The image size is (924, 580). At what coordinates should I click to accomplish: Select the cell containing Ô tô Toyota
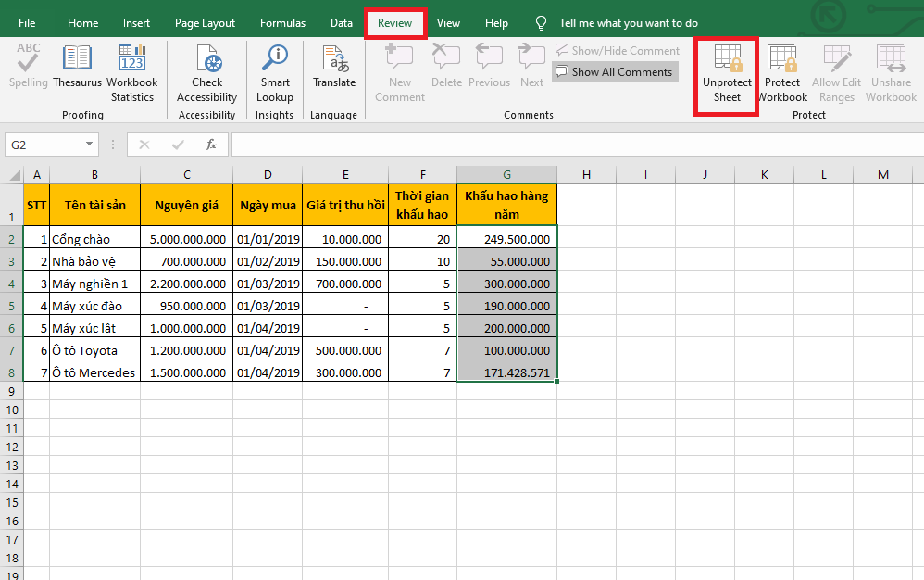coord(94,350)
